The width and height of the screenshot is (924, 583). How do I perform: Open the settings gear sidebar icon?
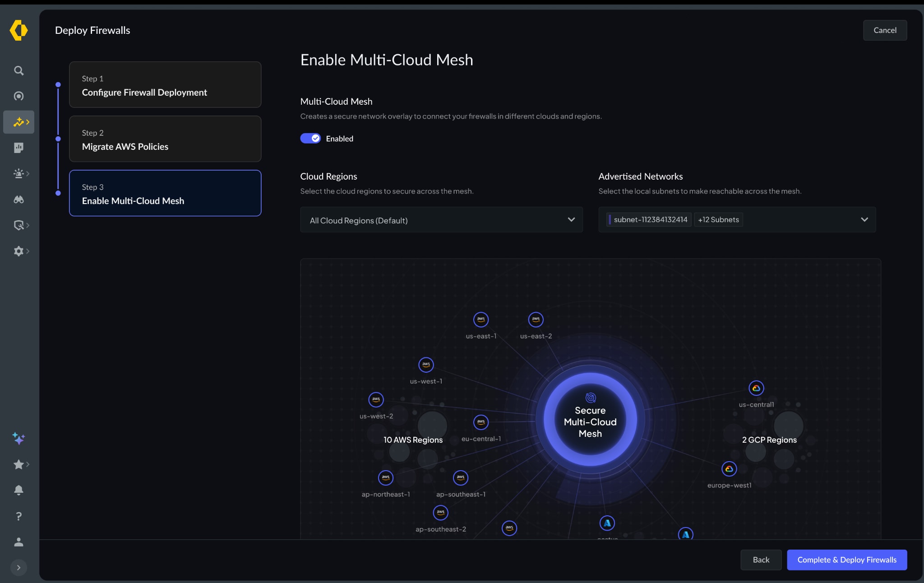tap(18, 251)
